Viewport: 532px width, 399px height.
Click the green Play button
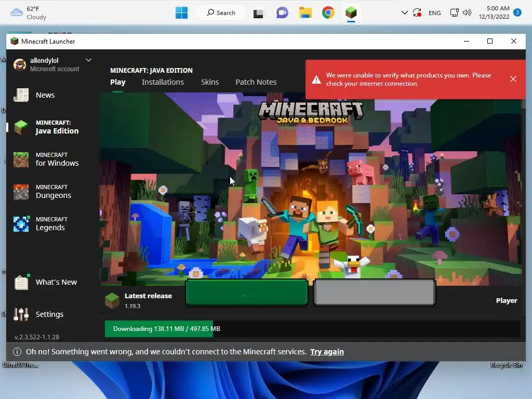[x=247, y=292]
